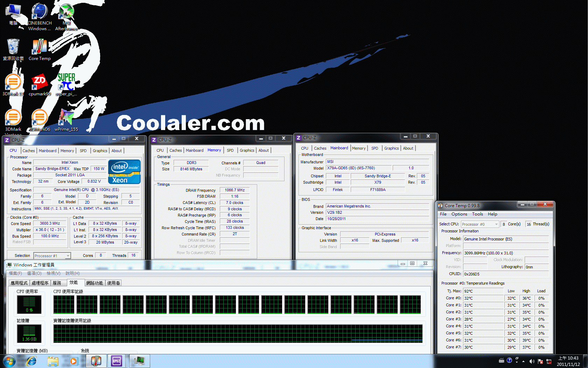The width and height of the screenshot is (588, 368).
Task: Switch to CPU-Z taskbar button
Action: point(117,361)
